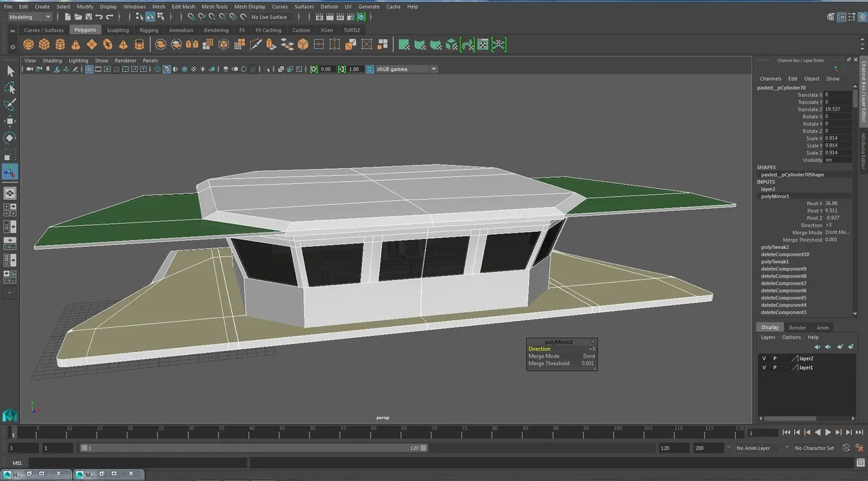Click the Layers menu in Layer Editor
This screenshot has height=481, width=868.
(x=768, y=337)
